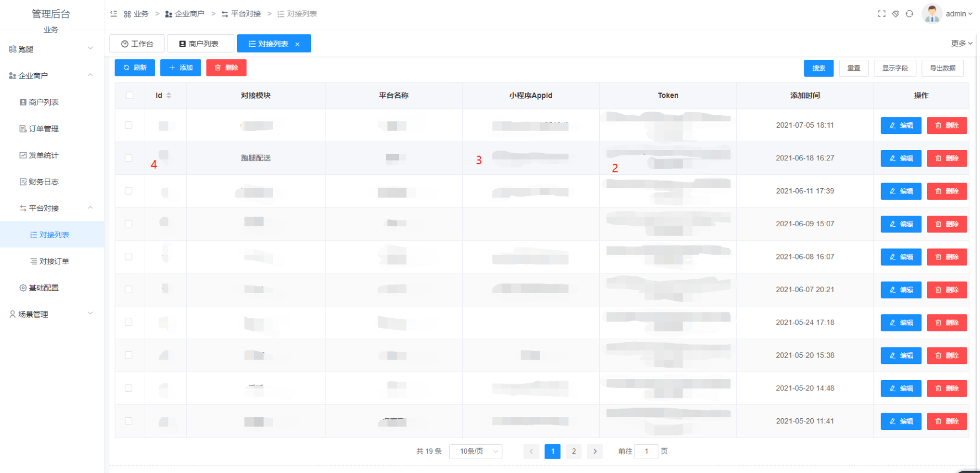This screenshot has height=473, width=980.
Task: Open 对接订单 in the sidebar
Action: 54,261
